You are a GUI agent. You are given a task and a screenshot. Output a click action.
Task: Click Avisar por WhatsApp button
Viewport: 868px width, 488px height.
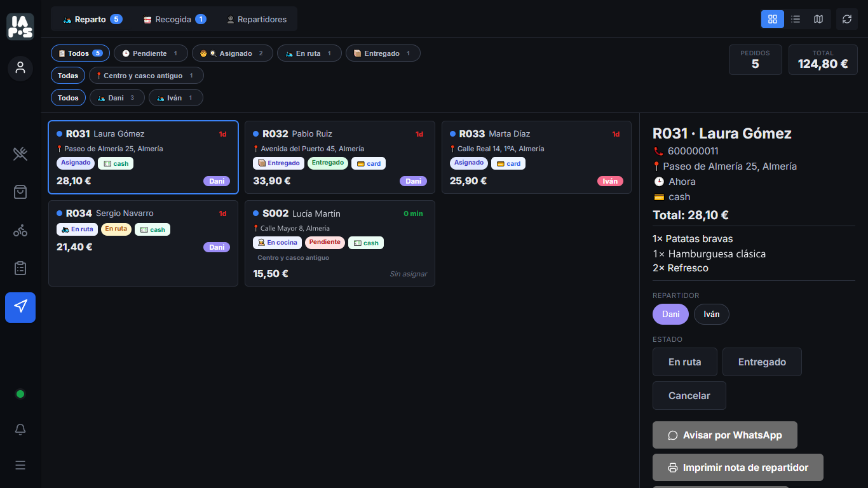pyautogui.click(x=725, y=435)
